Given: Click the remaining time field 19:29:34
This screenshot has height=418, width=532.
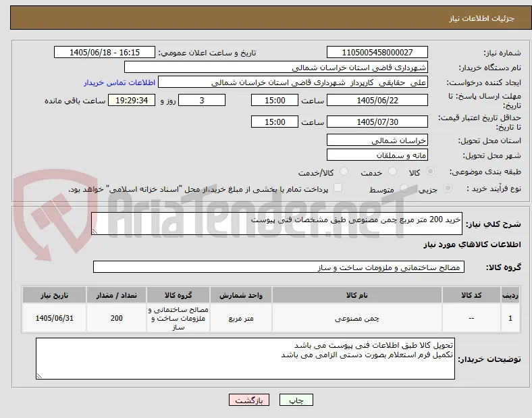Looking at the screenshot, I should pyautogui.click(x=132, y=101).
